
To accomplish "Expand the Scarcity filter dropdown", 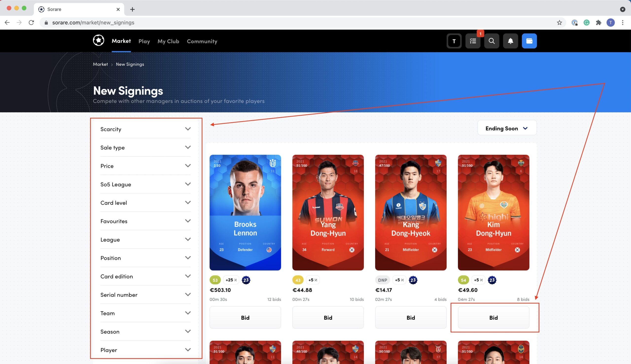I will coord(145,129).
